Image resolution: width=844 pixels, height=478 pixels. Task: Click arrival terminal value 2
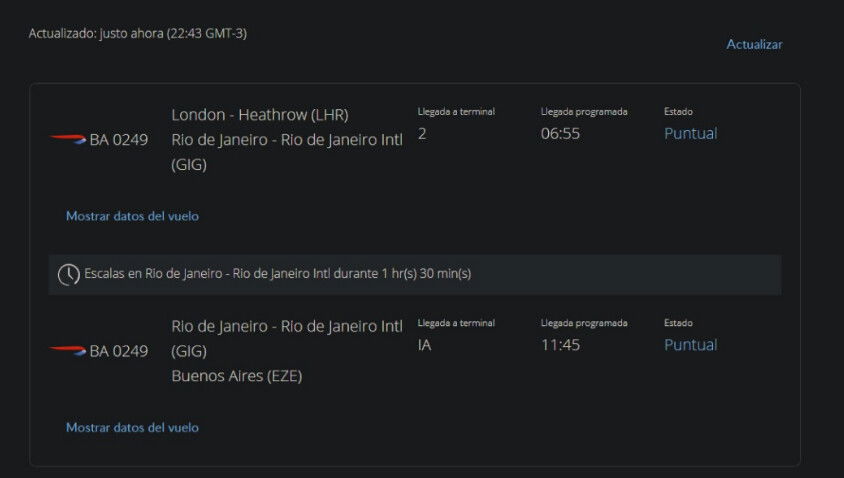pos(422,133)
